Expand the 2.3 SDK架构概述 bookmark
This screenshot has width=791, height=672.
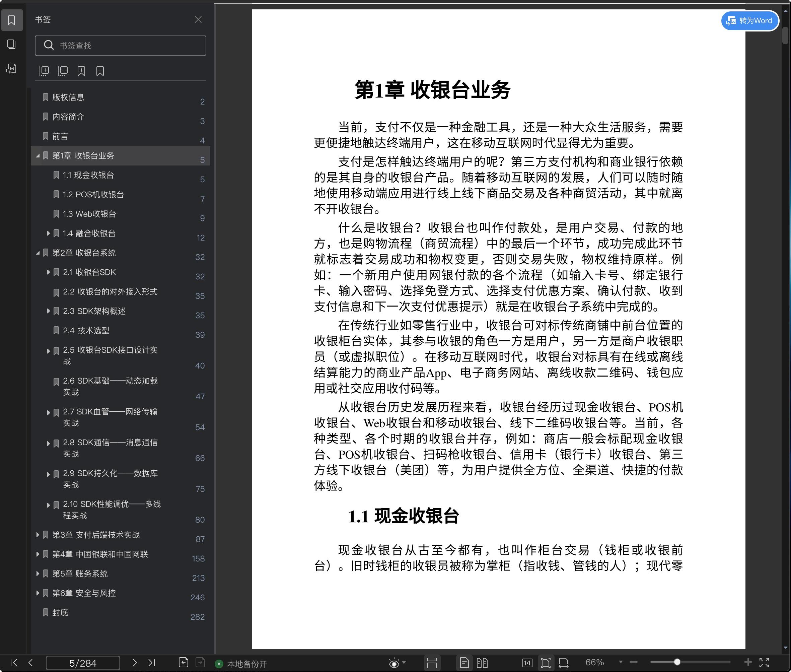48,311
